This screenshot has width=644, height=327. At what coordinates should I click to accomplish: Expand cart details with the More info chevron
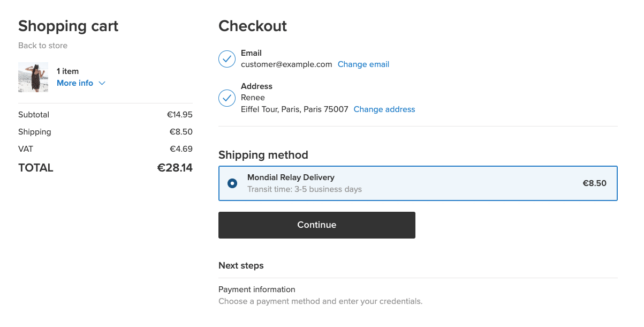[102, 83]
